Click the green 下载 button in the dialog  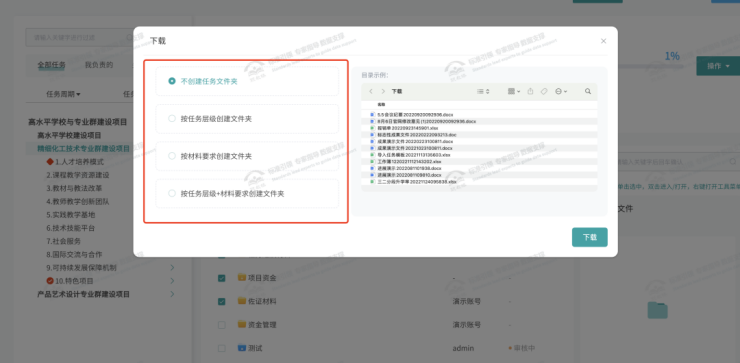[x=589, y=237]
